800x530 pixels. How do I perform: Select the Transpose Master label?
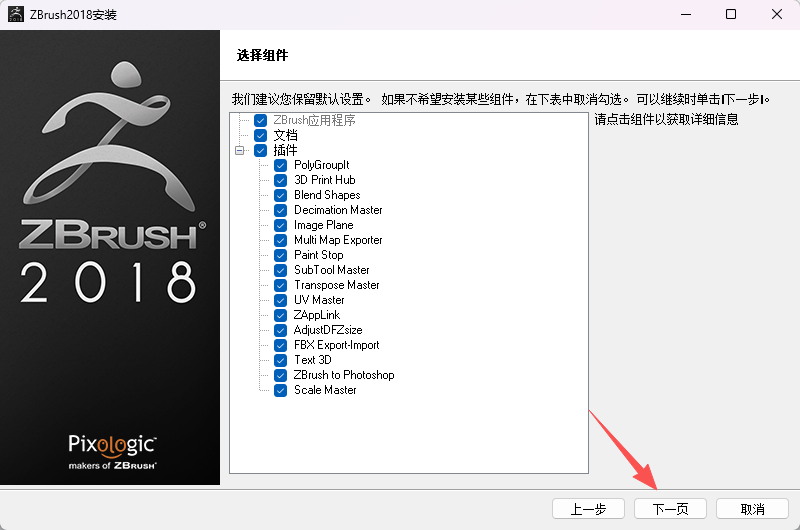click(337, 285)
